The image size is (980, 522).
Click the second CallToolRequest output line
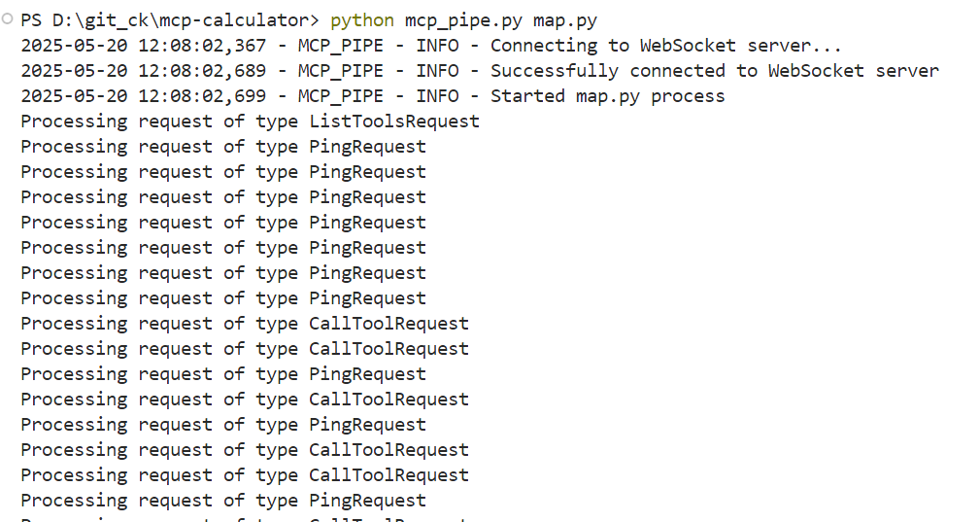tap(245, 349)
